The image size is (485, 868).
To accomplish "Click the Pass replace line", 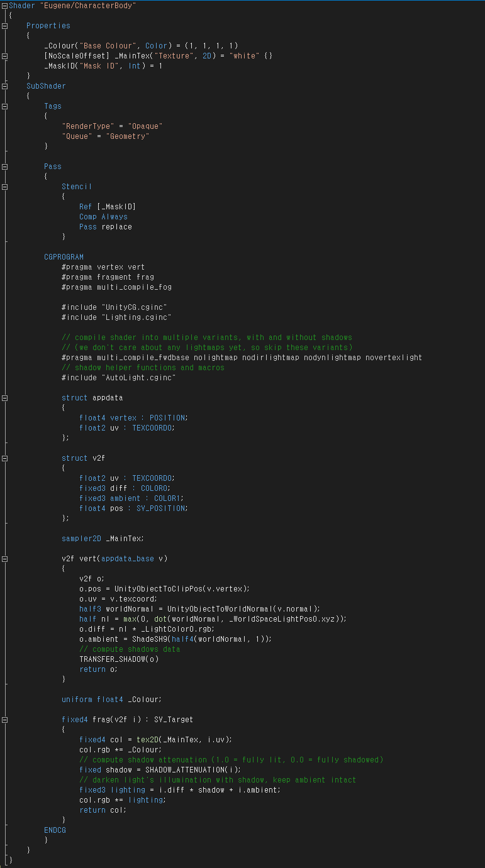I will click(x=106, y=227).
